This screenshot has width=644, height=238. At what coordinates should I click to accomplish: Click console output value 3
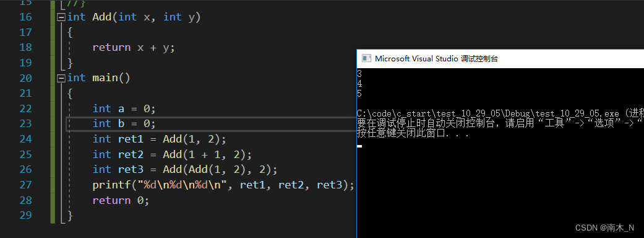[x=360, y=74]
